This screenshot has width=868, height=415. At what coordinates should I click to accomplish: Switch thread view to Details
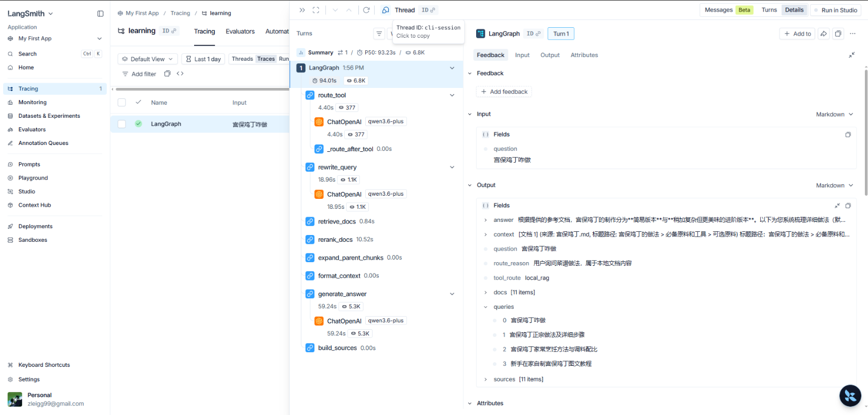794,10
